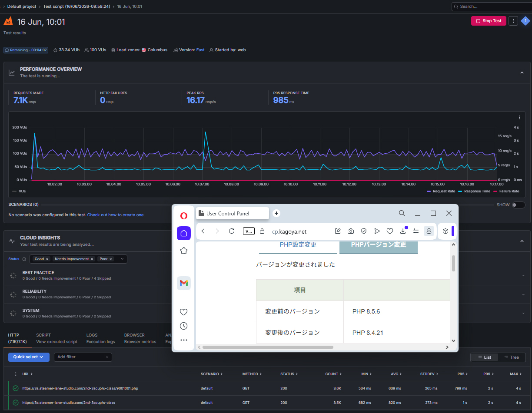The height and width of the screenshot is (413, 532).
Task: Select the PHPバージョン変更 tab
Action: pyautogui.click(x=379, y=245)
